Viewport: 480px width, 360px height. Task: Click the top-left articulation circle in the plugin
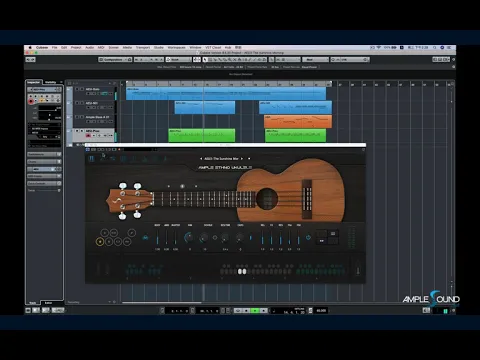click(104, 233)
